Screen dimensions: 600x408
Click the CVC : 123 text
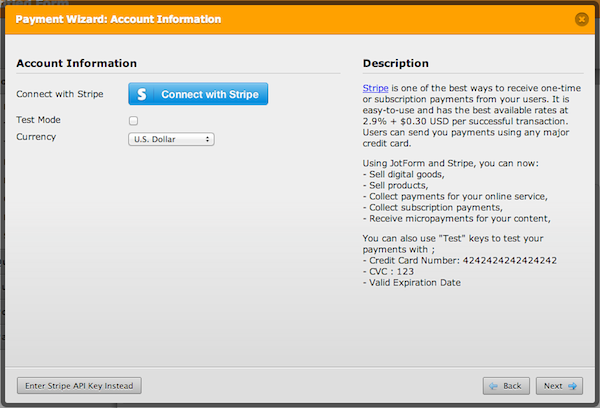388,272
